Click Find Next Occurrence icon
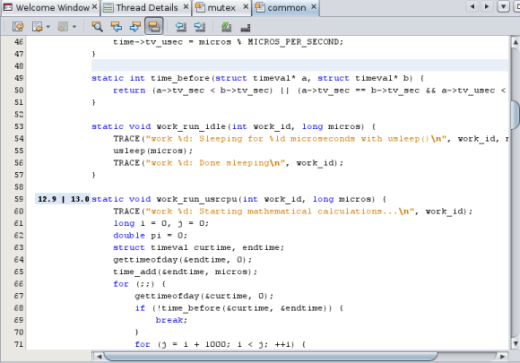The height and width of the screenshot is (363, 520). click(x=135, y=26)
